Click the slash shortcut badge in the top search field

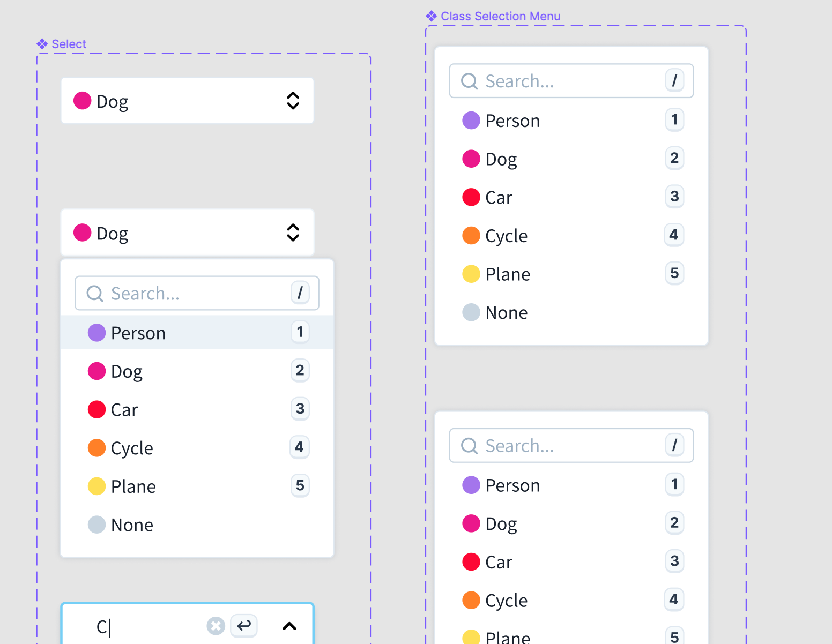coord(674,81)
